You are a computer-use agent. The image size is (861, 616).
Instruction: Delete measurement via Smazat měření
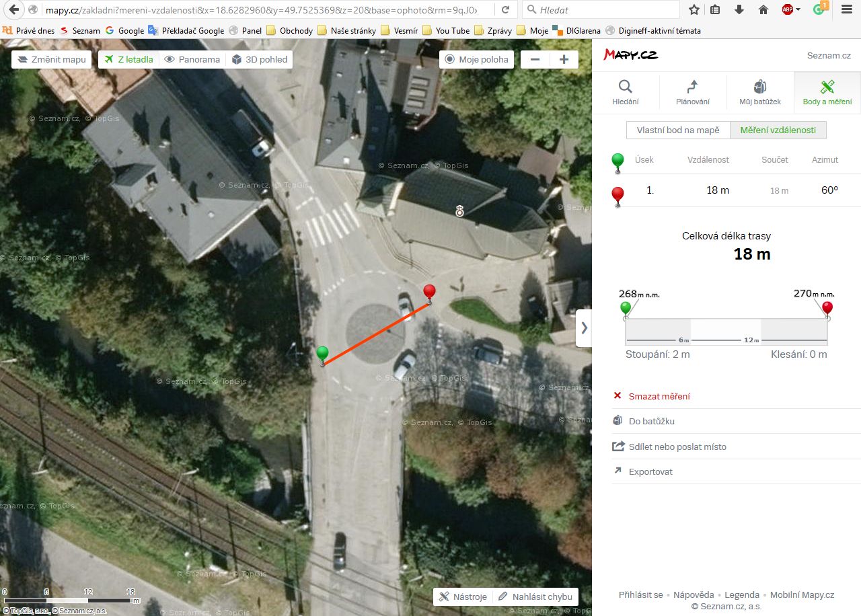click(x=659, y=396)
